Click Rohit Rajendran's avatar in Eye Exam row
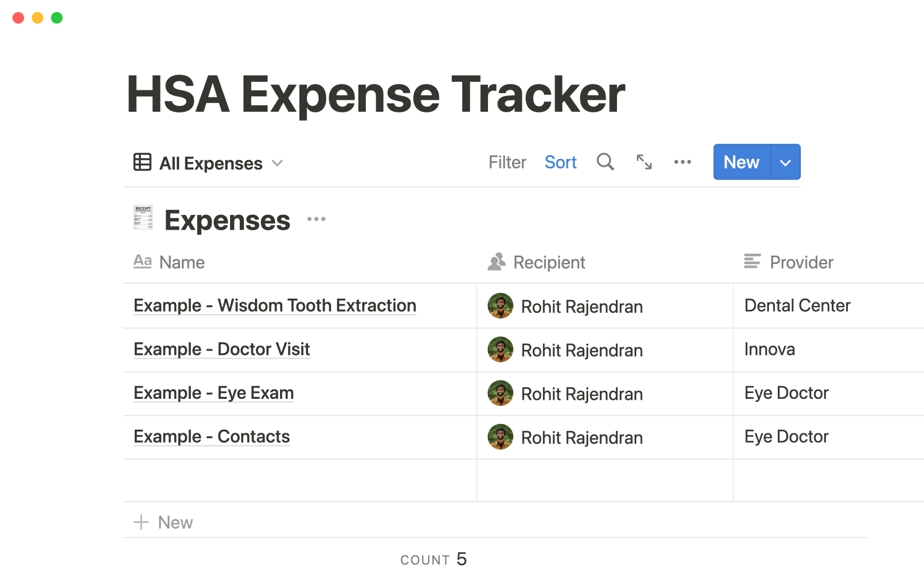This screenshot has height=578, width=924. click(x=500, y=394)
